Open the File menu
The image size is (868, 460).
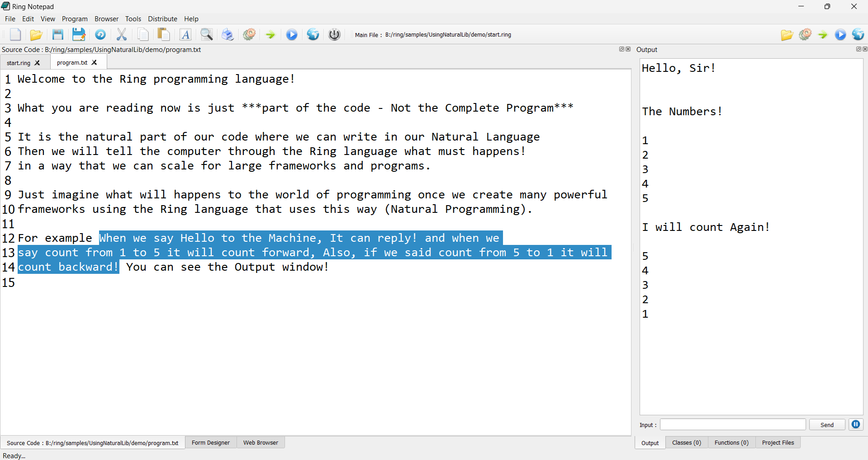point(10,19)
